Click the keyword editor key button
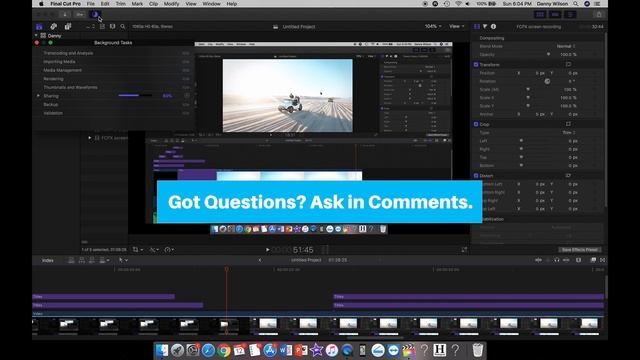 coord(80,14)
